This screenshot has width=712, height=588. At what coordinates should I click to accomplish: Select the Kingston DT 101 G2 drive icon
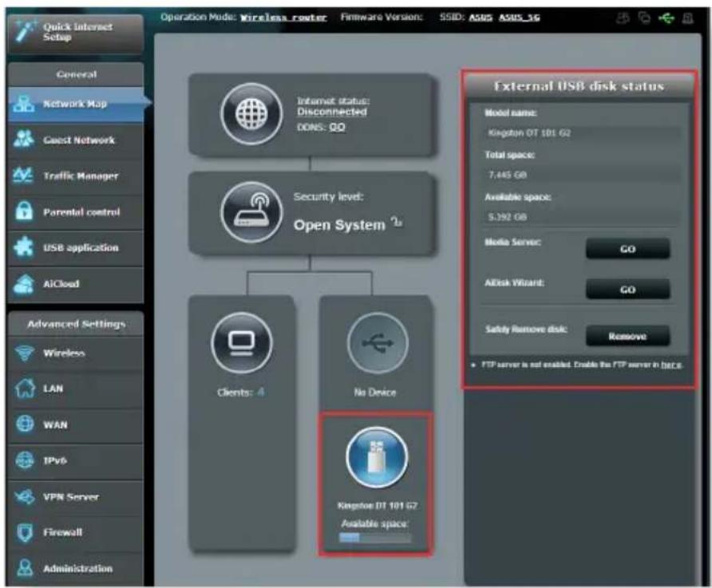click(377, 457)
